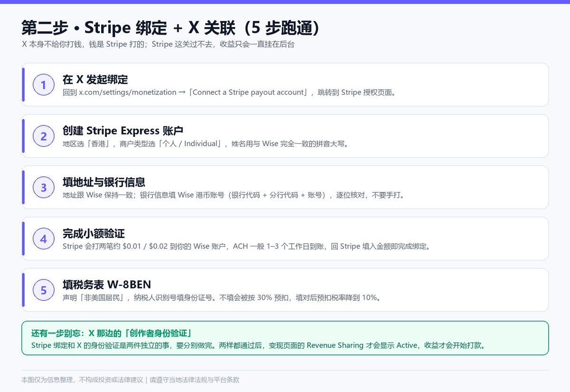Click the step 2 number circle

pyautogui.click(x=44, y=136)
